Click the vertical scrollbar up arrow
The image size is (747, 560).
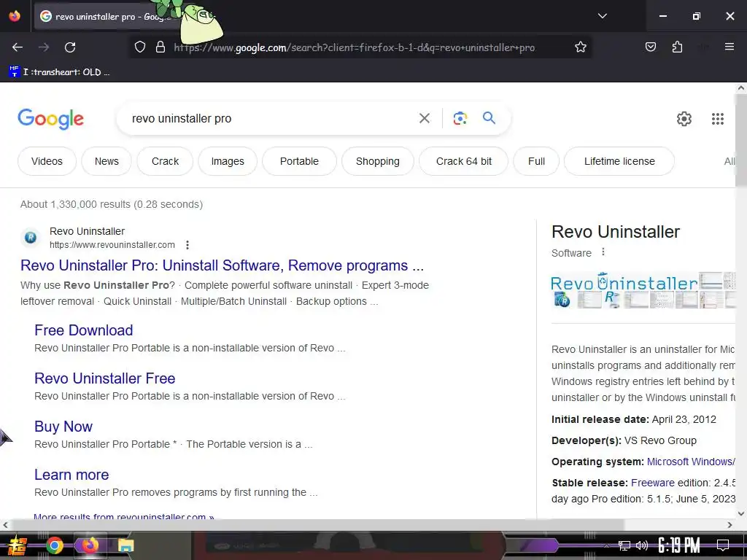click(741, 87)
